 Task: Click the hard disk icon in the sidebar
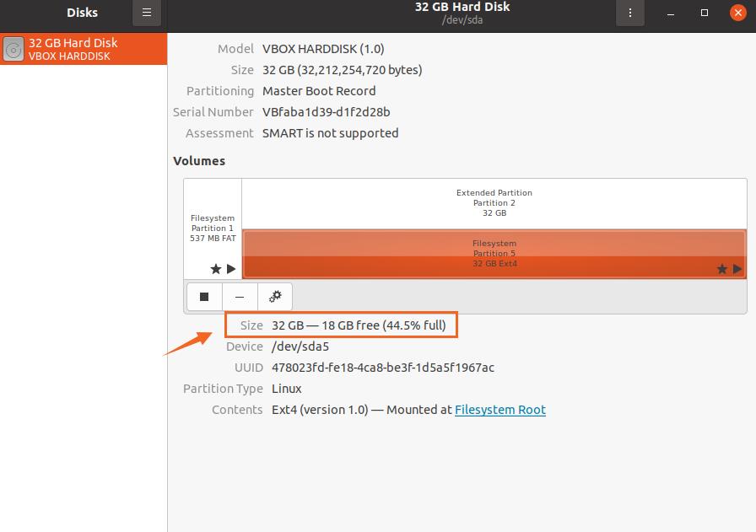(13, 49)
